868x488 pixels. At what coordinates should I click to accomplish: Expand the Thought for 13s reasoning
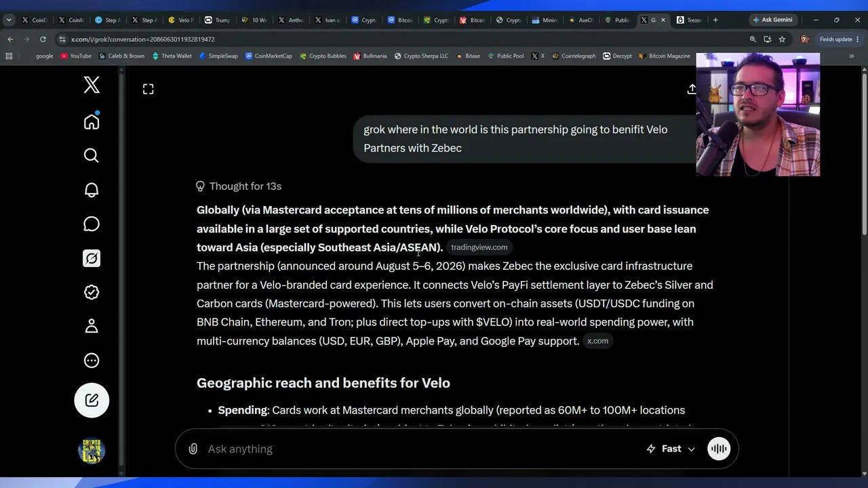click(238, 186)
